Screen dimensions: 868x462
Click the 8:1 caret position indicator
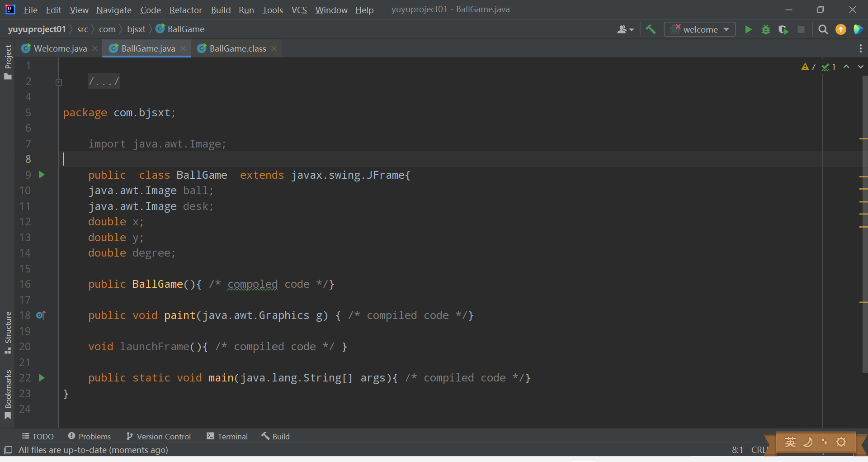(737, 450)
